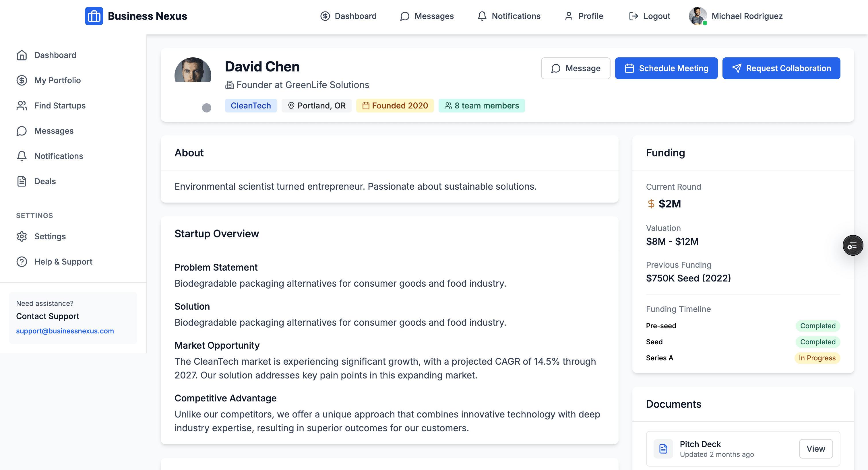This screenshot has width=868, height=470.
Task: Click David Chen's profile photo
Action: 193,70
